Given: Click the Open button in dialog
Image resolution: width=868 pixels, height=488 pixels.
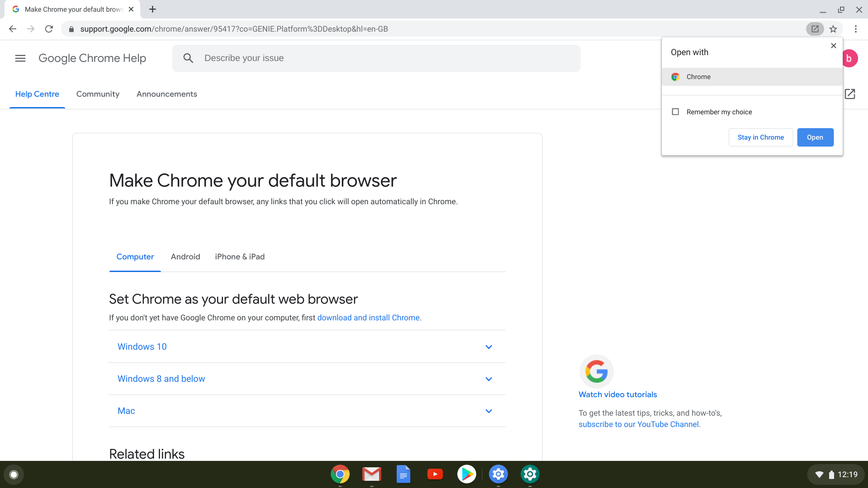Looking at the screenshot, I should coord(815,137).
